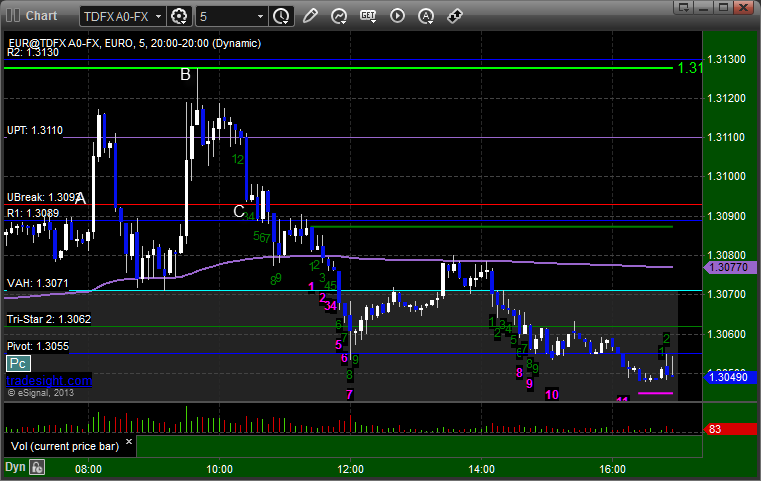Open the symbol settings gear menu
761x481 pixels.
coord(179,17)
